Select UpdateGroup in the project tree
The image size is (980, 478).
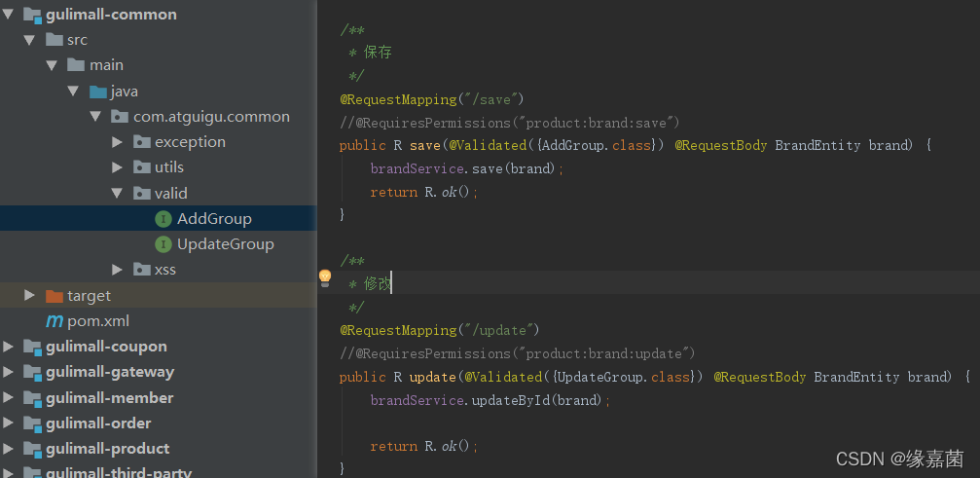point(226,244)
